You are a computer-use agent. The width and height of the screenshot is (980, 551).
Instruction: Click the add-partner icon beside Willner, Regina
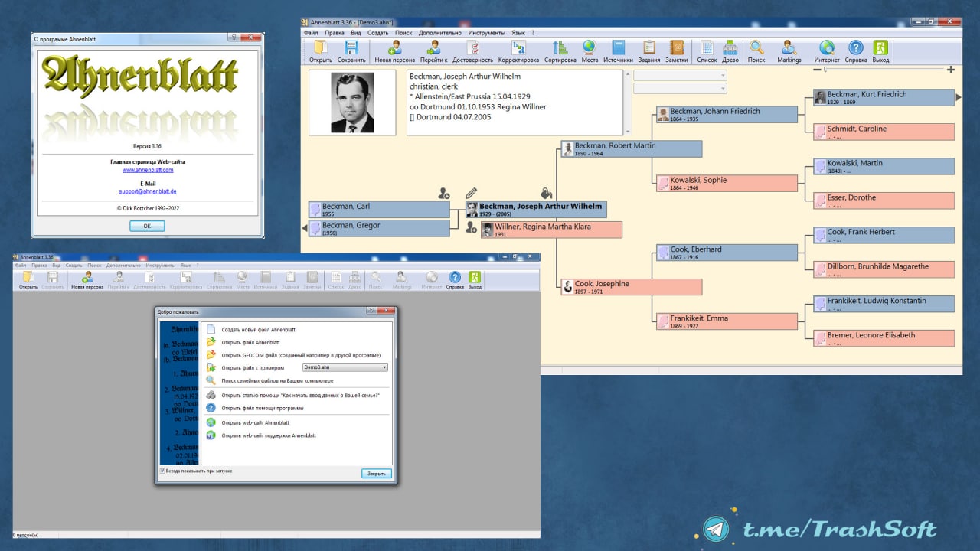tap(471, 228)
